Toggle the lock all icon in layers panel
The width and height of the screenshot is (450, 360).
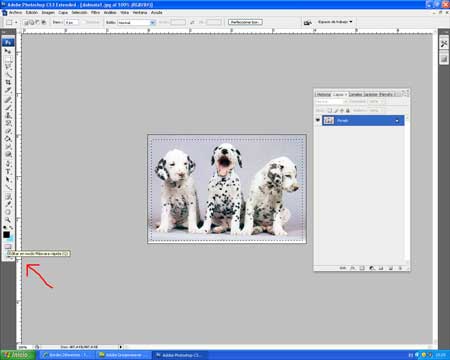click(348, 110)
